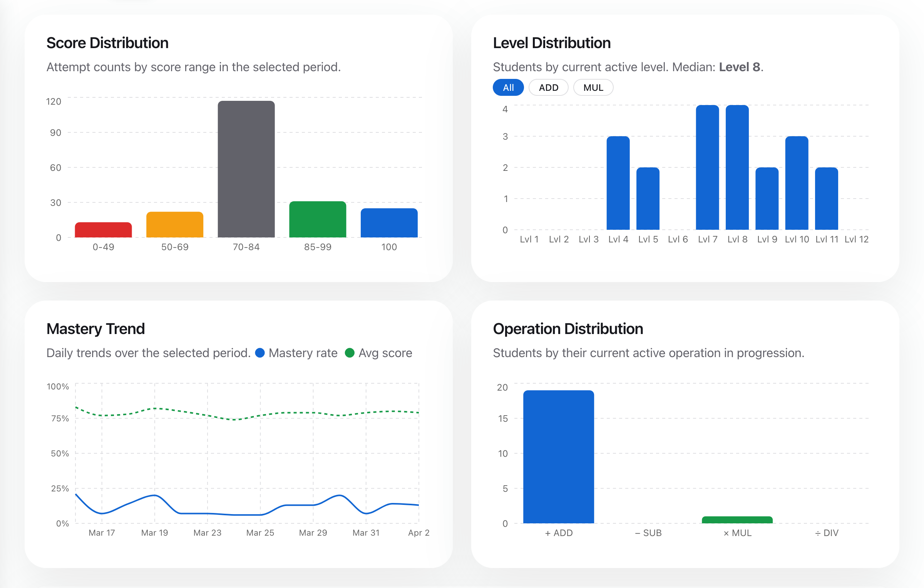Click the tall blue ADD operation bar
Image resolution: width=924 pixels, height=588 pixels.
click(x=558, y=457)
